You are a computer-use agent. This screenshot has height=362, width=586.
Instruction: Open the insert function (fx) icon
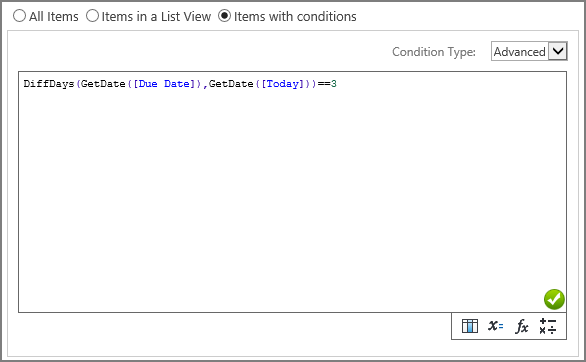(522, 326)
